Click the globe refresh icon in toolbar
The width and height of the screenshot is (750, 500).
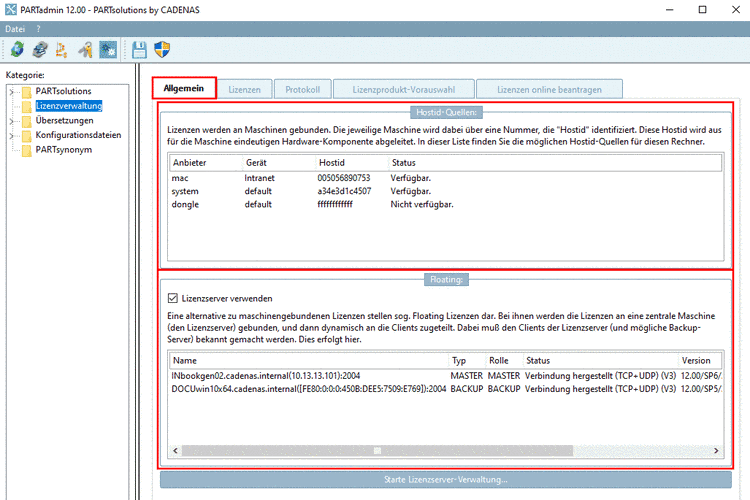point(17,49)
